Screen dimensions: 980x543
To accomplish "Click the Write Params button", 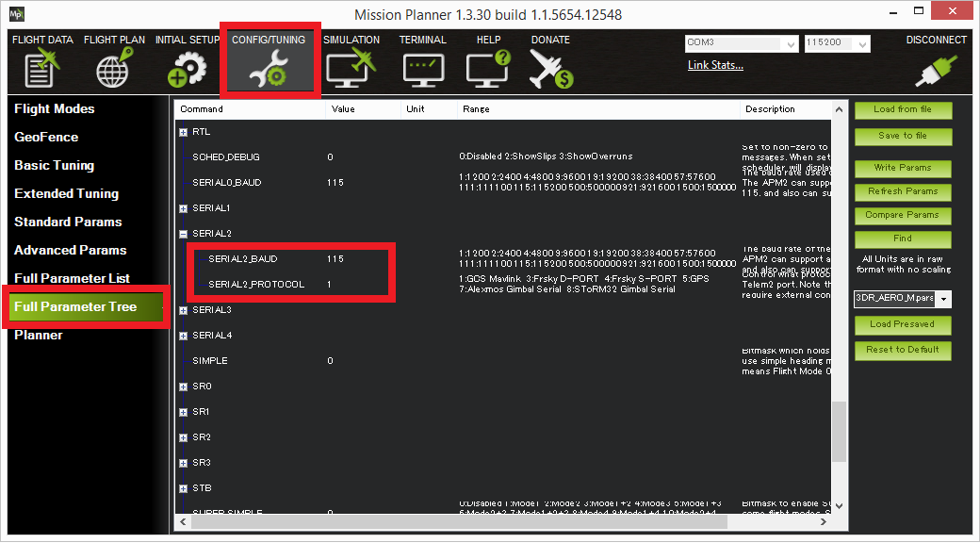I will pos(903,168).
